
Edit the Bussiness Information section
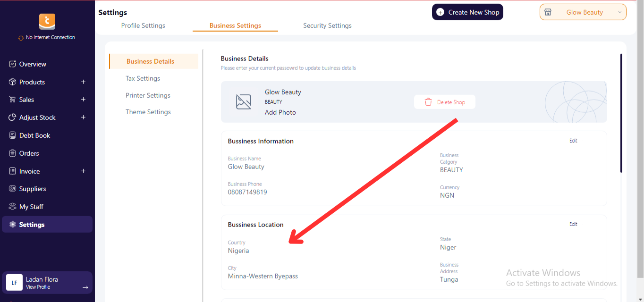tap(573, 141)
